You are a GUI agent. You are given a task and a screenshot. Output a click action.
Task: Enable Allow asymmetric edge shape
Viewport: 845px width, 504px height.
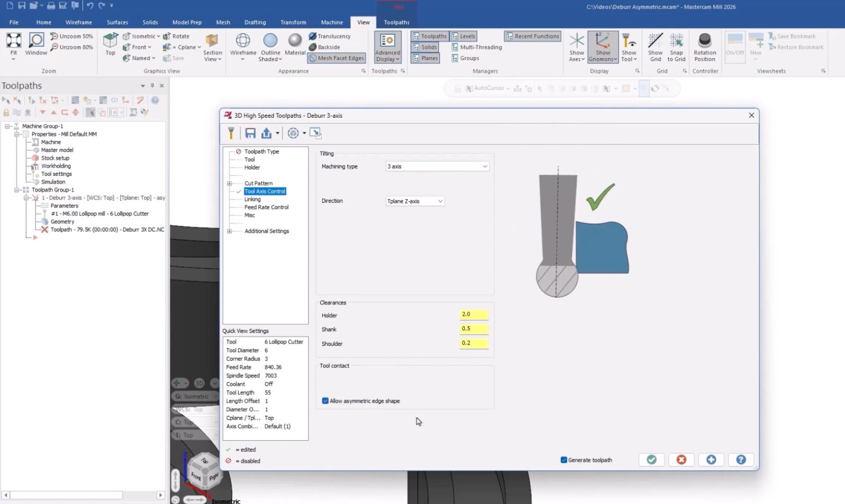pyautogui.click(x=325, y=401)
